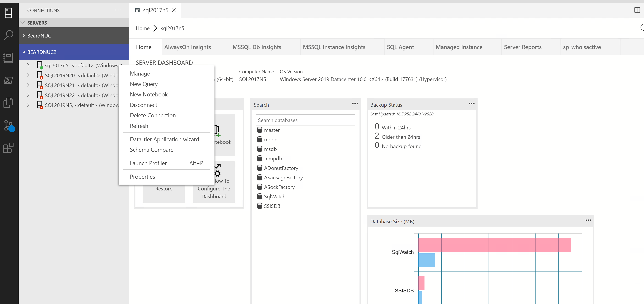Choose Schema Compare in context menu
The image size is (644, 304).
pos(152,150)
